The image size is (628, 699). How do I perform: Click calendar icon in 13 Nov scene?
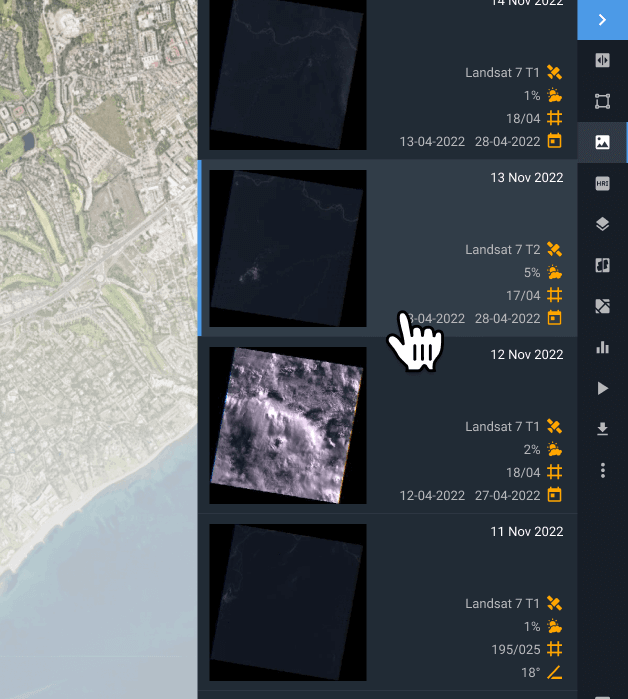click(x=554, y=318)
